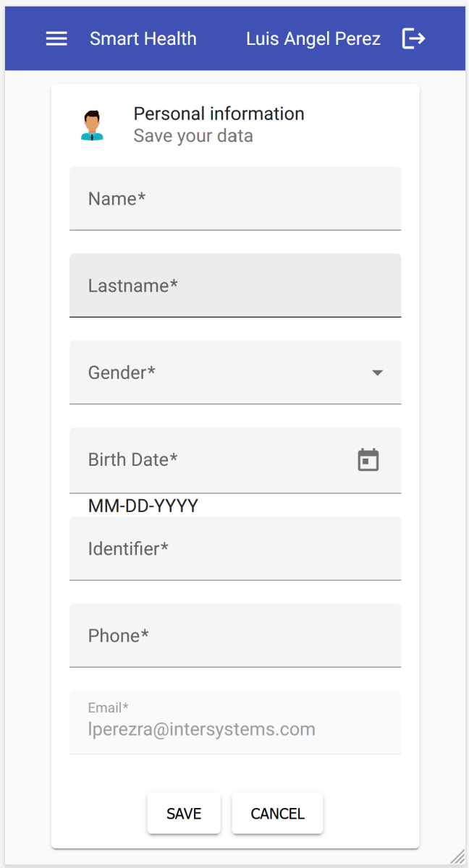
Task: Click the Luis Angel Perez username
Action: tap(313, 39)
